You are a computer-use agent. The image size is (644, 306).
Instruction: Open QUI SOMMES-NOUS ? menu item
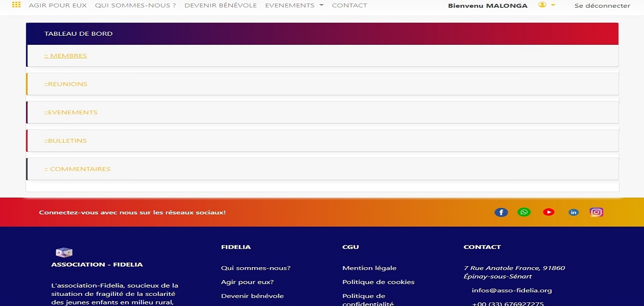[x=135, y=6]
